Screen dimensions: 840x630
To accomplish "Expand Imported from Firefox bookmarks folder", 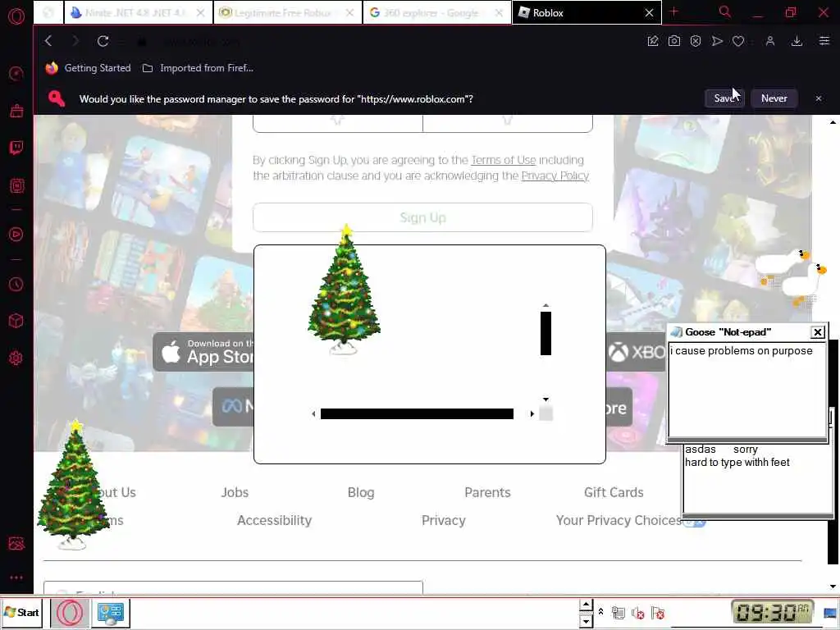I will point(198,68).
